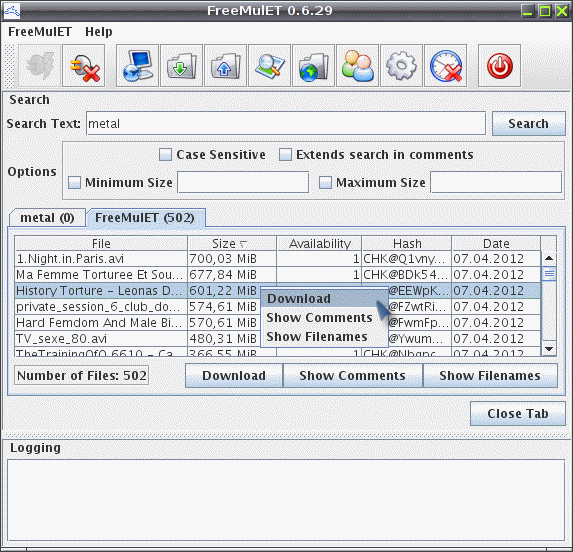The image size is (573, 552).
Task: Choose Show Comments in context menu
Action: (324, 317)
